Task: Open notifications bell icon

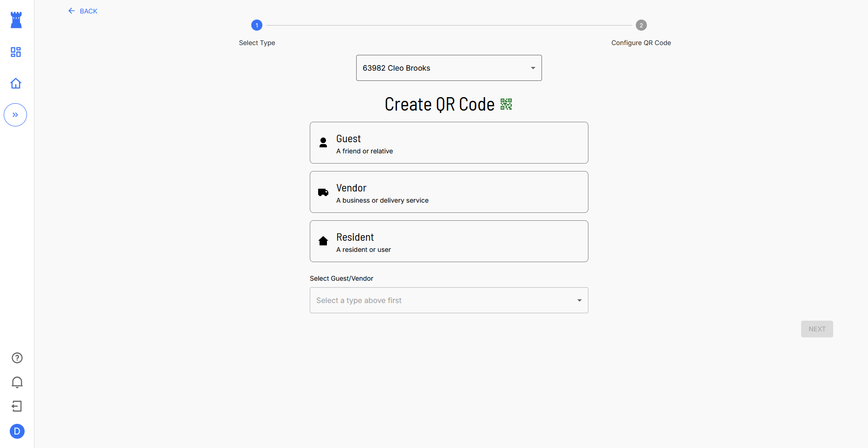Action: tap(17, 382)
